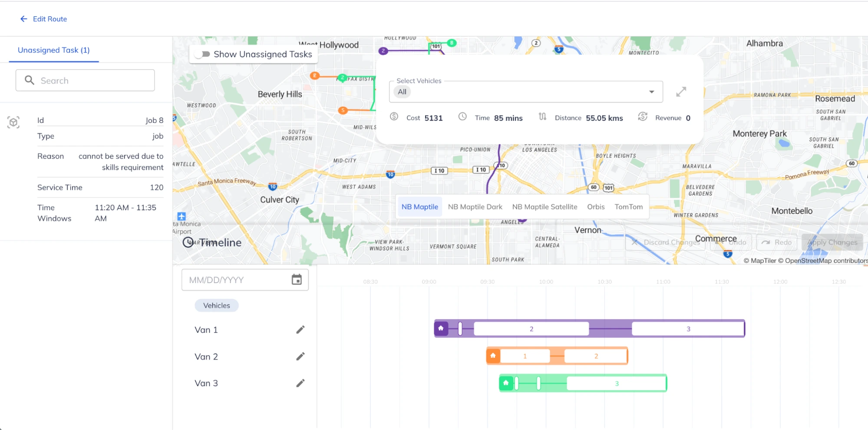This screenshot has width=868, height=430.
Task: Click the unassigned tasks Search field
Action: pyautogui.click(x=85, y=80)
